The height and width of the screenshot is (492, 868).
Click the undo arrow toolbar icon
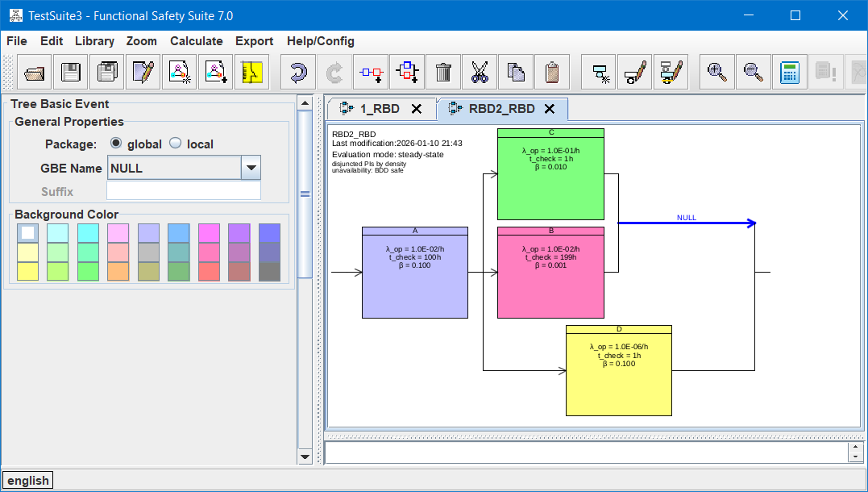click(x=298, y=73)
